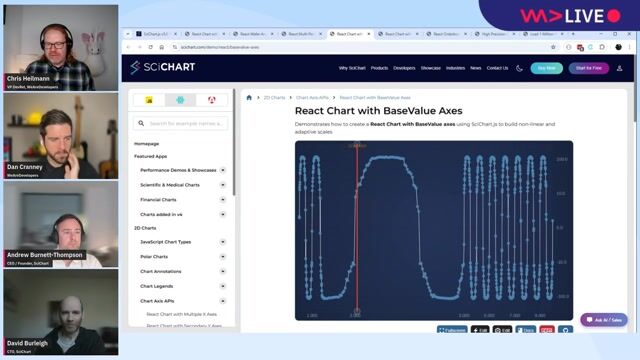Screen dimensions: 640x360
Task: Click the red vertical line on chart
Action: (x=357, y=229)
